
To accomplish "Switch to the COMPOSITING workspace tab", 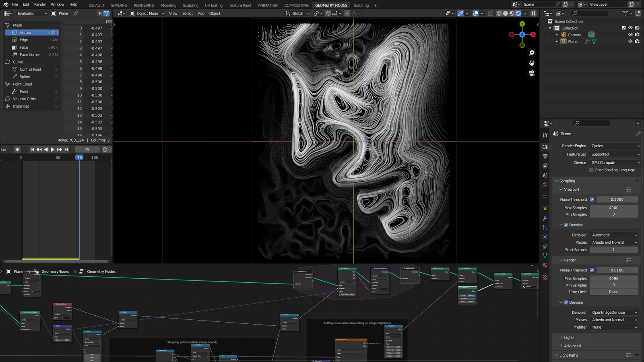I will [297, 5].
